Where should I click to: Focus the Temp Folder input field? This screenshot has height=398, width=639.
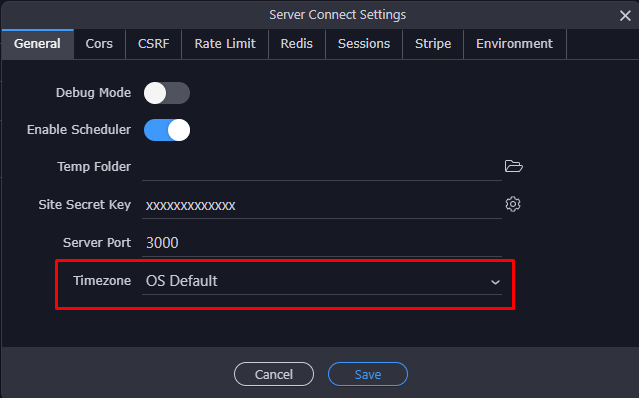pos(322,167)
